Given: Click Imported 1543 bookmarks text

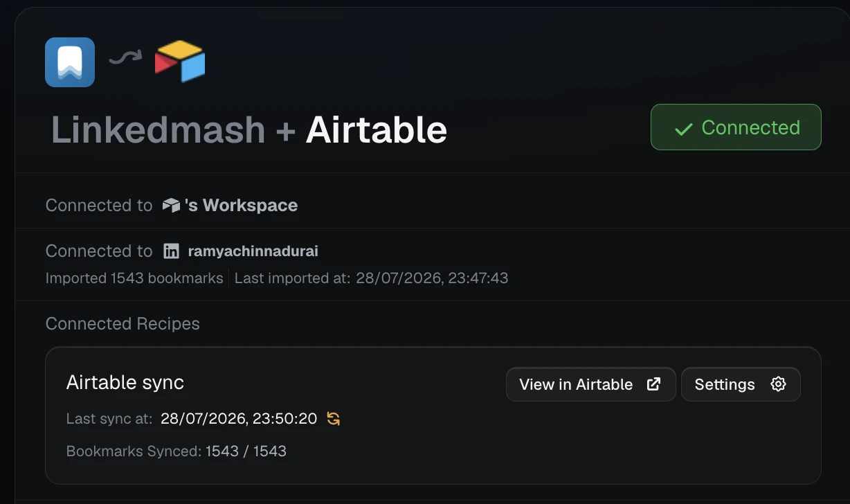Looking at the screenshot, I should coord(134,278).
